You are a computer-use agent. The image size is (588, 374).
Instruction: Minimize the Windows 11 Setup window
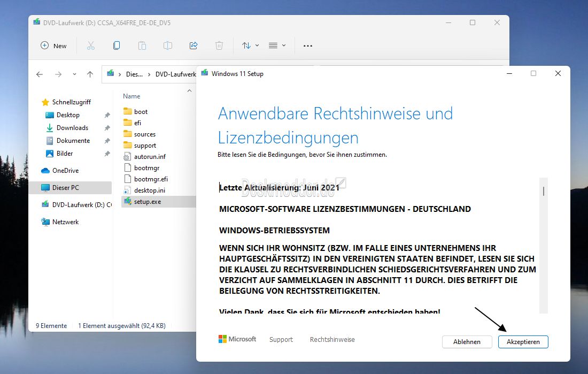509,74
